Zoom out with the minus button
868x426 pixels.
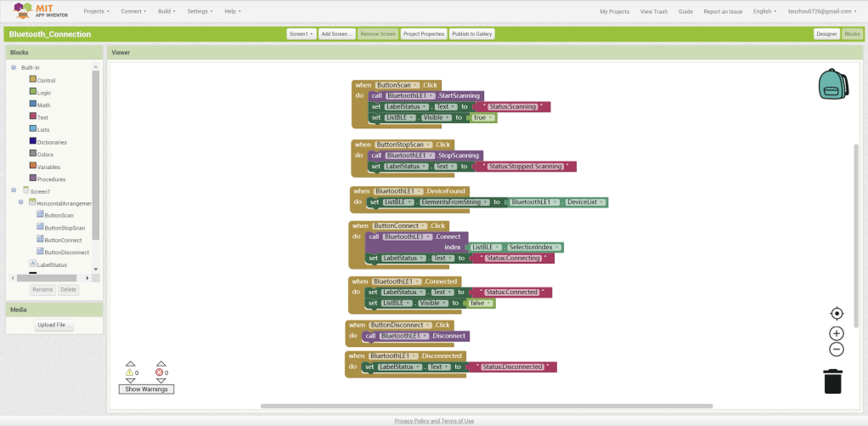coord(837,349)
